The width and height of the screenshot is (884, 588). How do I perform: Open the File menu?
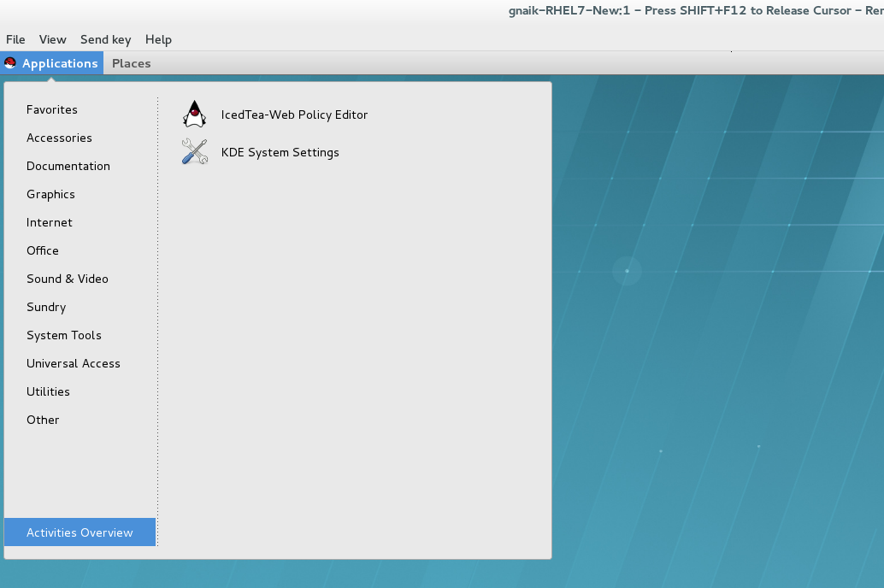point(15,39)
